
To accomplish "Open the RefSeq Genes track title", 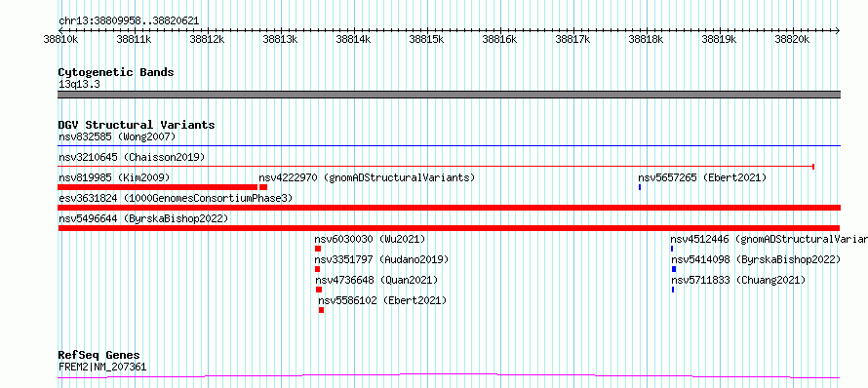I will (x=99, y=356).
